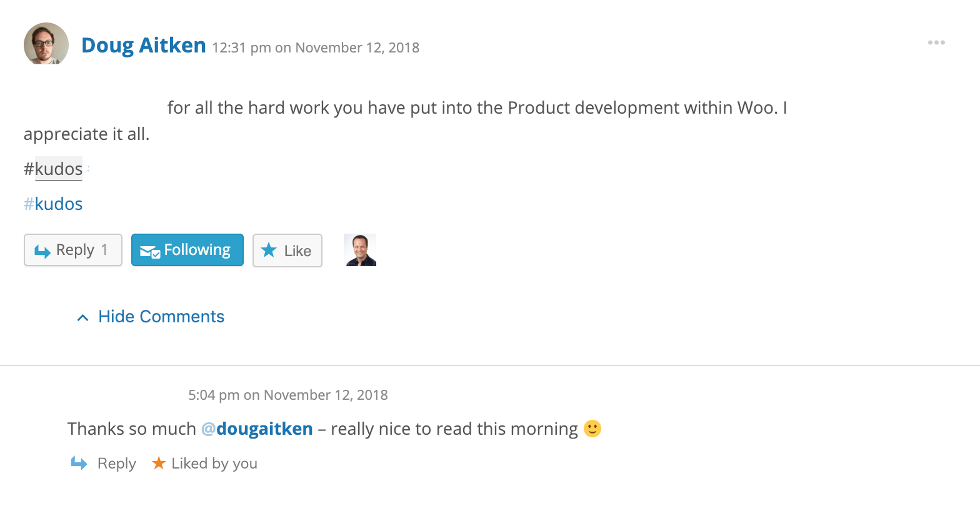Image resolution: width=980 pixels, height=511 pixels.
Task: Click Reply under the comment
Action: (x=116, y=463)
